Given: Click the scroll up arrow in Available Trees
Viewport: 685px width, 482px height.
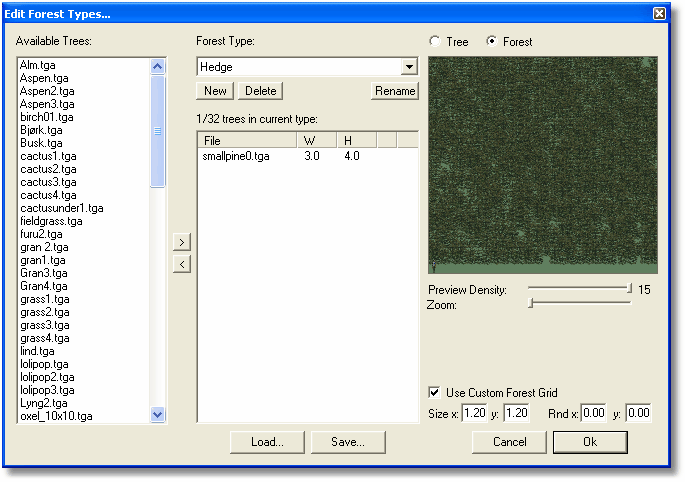Looking at the screenshot, I should coord(158,66).
